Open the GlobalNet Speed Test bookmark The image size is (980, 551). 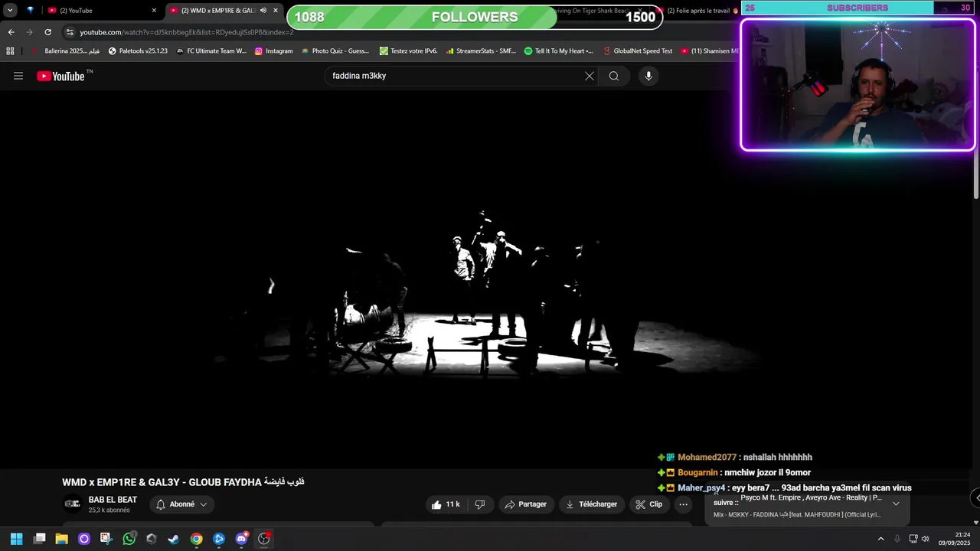pos(637,51)
